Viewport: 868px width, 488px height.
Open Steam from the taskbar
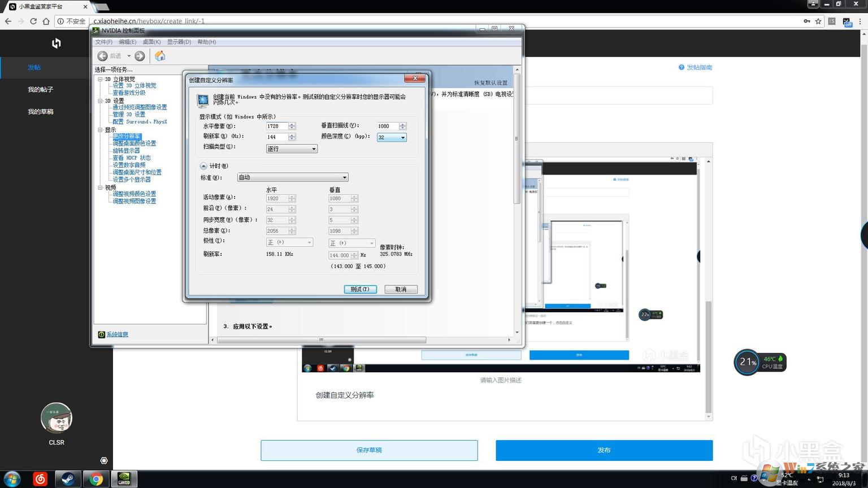click(68, 479)
